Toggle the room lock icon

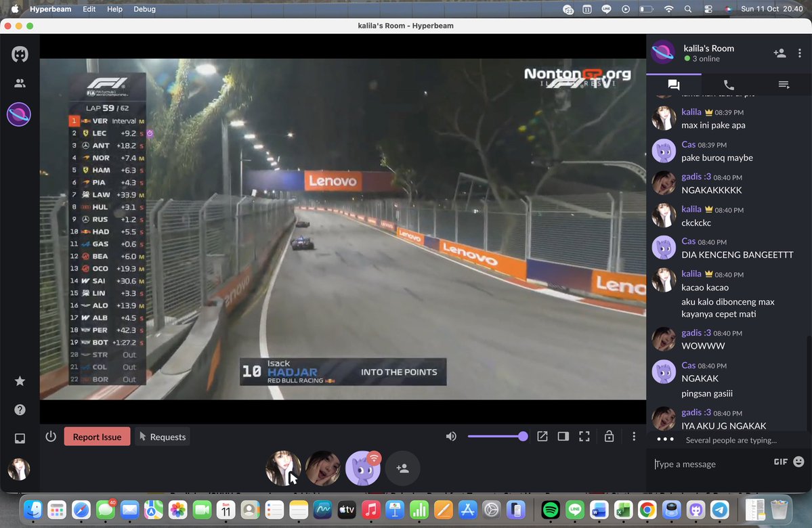(609, 437)
